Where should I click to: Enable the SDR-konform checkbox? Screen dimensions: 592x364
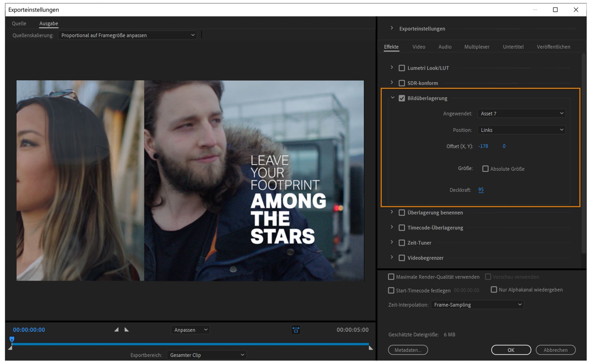pyautogui.click(x=402, y=83)
